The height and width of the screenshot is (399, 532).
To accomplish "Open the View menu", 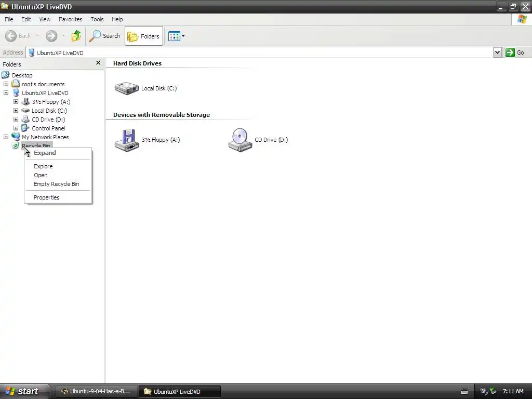I will pyautogui.click(x=45, y=19).
